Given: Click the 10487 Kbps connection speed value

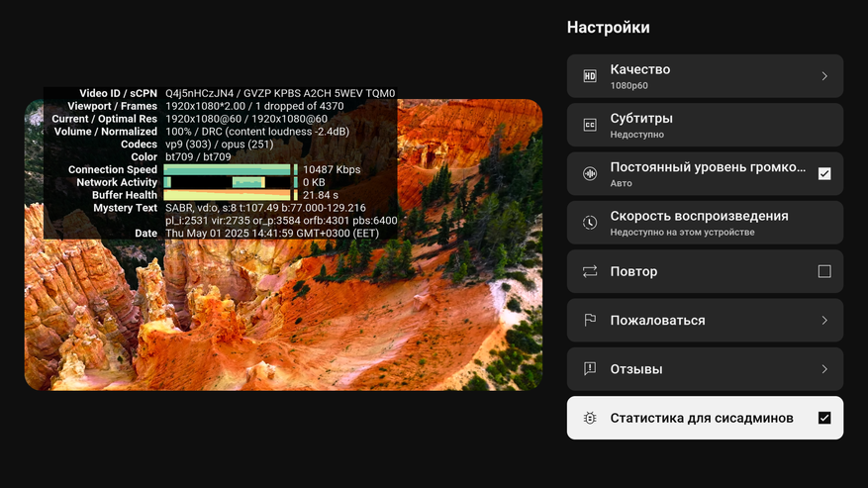Looking at the screenshot, I should tap(332, 169).
